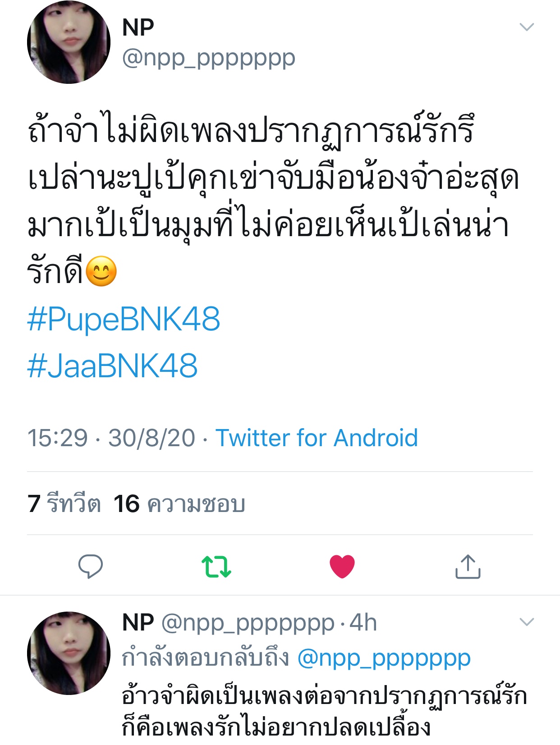This screenshot has width=560, height=745.
Task: Open the reply author's profile picture
Action: pos(69,653)
